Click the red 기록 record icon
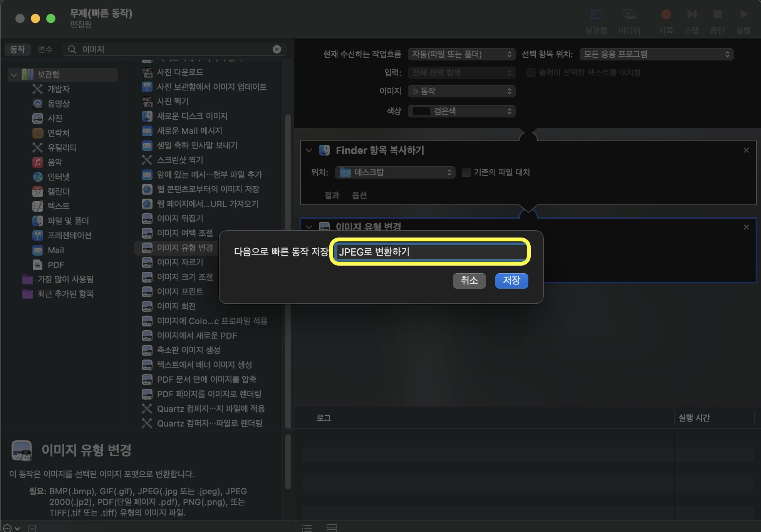Image resolution: width=761 pixels, height=532 pixels. [x=666, y=15]
